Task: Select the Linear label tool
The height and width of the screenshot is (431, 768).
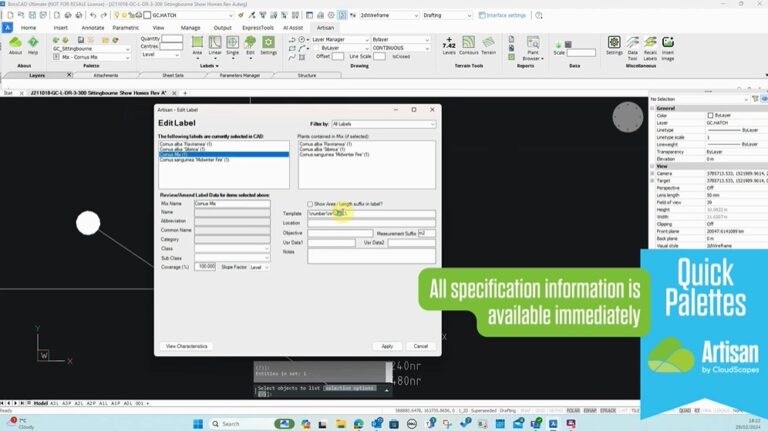Action: 215,46
